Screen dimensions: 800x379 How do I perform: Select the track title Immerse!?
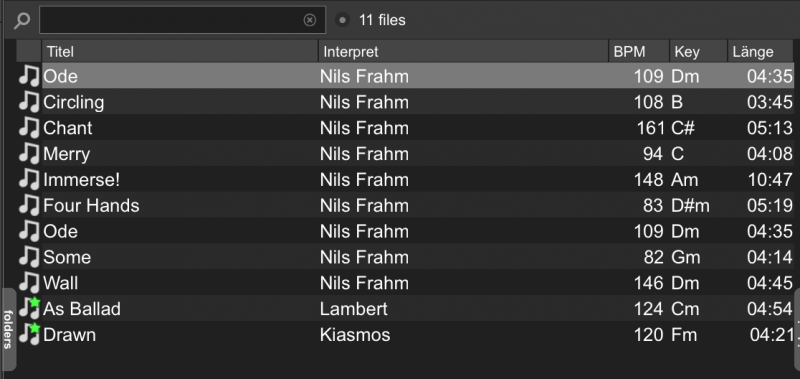pos(82,180)
